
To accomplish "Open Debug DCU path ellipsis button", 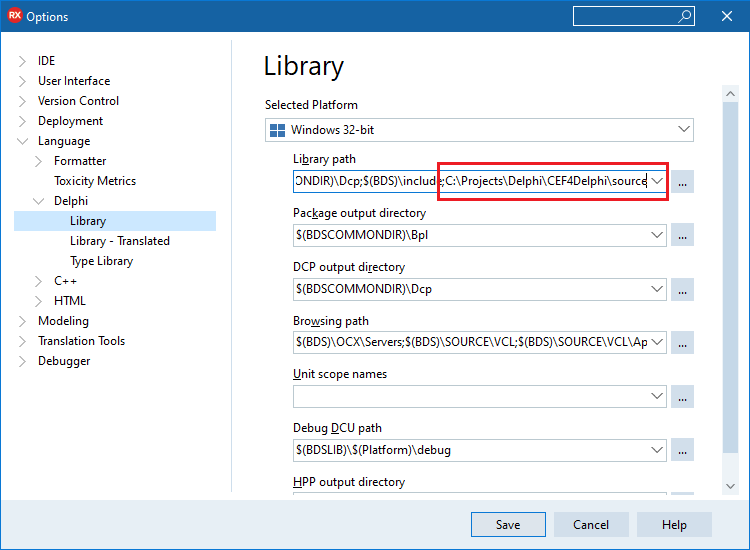I will tap(682, 450).
